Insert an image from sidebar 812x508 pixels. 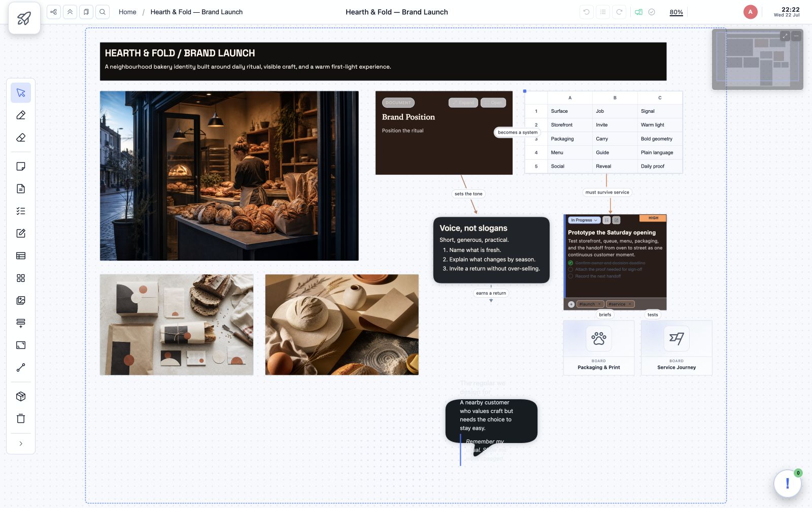[21, 300]
